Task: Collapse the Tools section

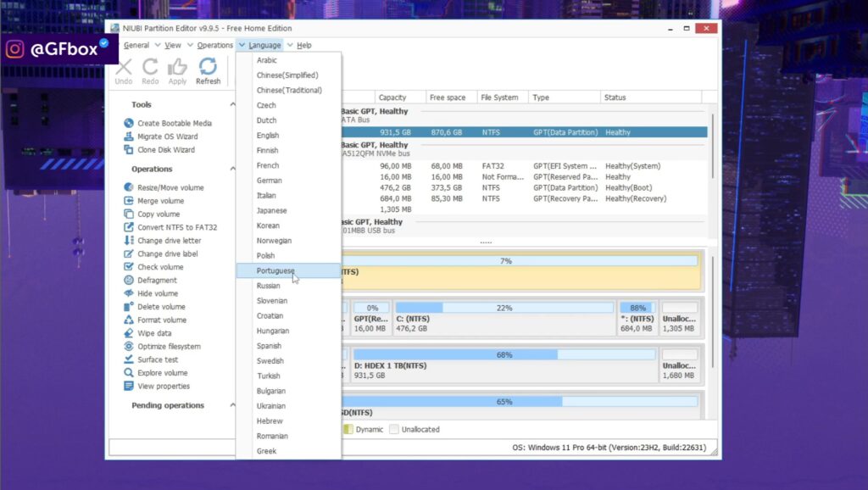Action: click(x=232, y=104)
